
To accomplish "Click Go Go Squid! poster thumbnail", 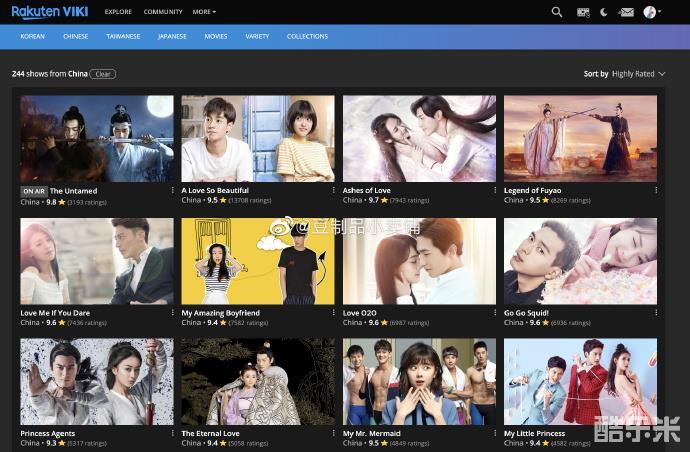I will tap(580, 261).
